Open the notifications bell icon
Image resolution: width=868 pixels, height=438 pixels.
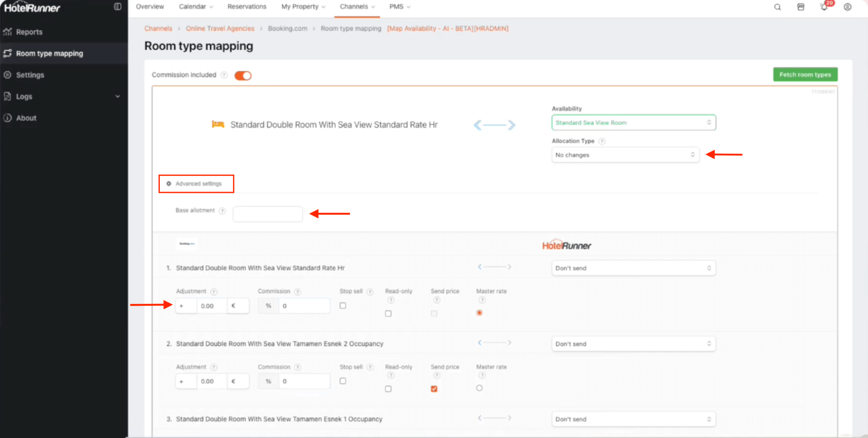pyautogui.click(x=824, y=7)
